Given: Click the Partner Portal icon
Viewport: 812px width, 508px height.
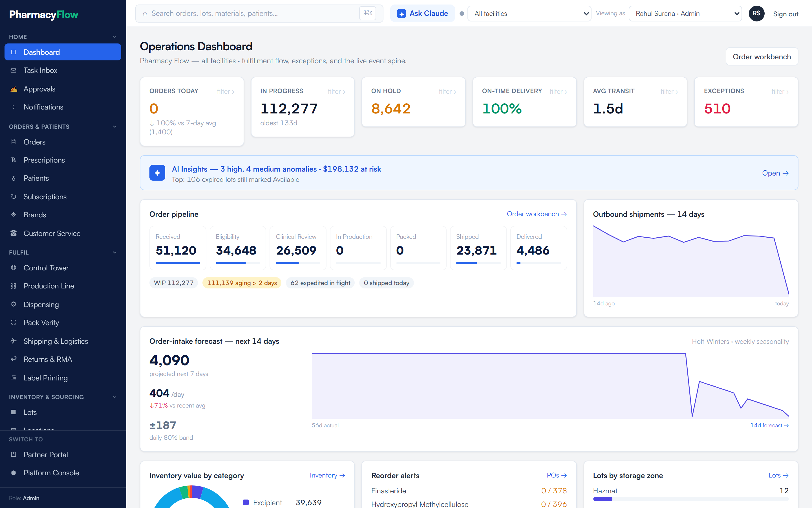Looking at the screenshot, I should tap(14, 455).
